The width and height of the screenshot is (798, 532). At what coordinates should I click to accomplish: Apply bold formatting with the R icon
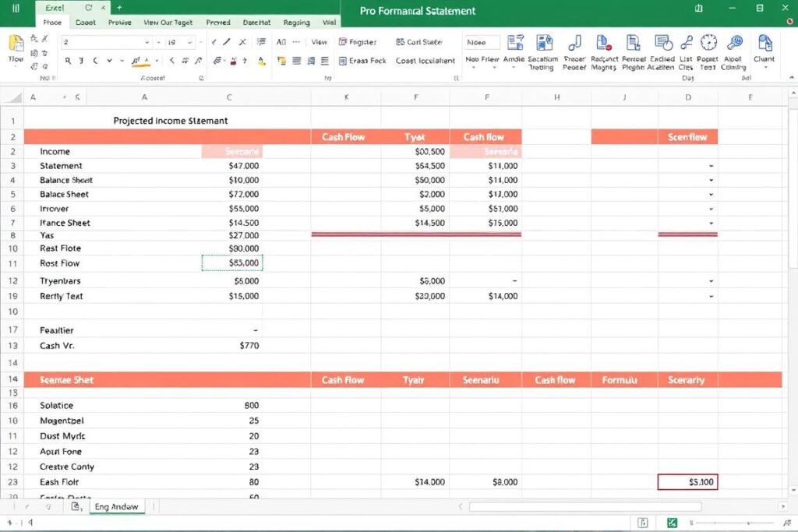click(68, 60)
